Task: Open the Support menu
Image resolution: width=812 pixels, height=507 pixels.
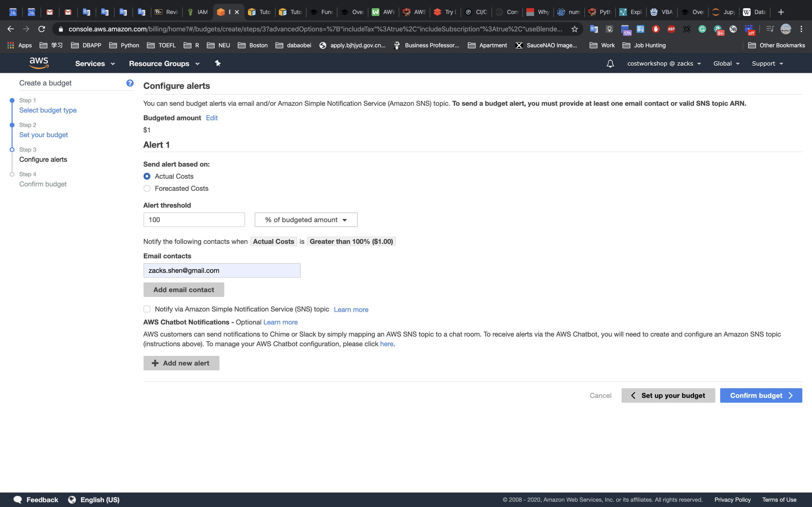Action: coord(767,64)
